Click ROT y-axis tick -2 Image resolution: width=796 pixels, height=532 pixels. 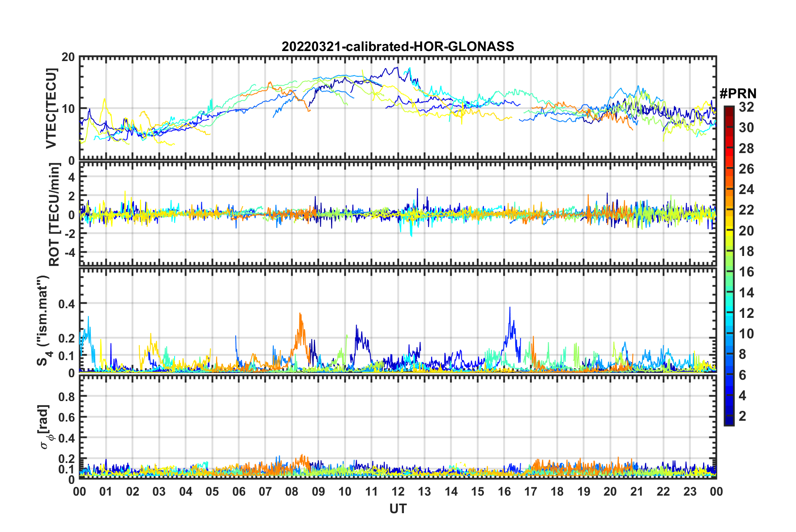pos(69,234)
